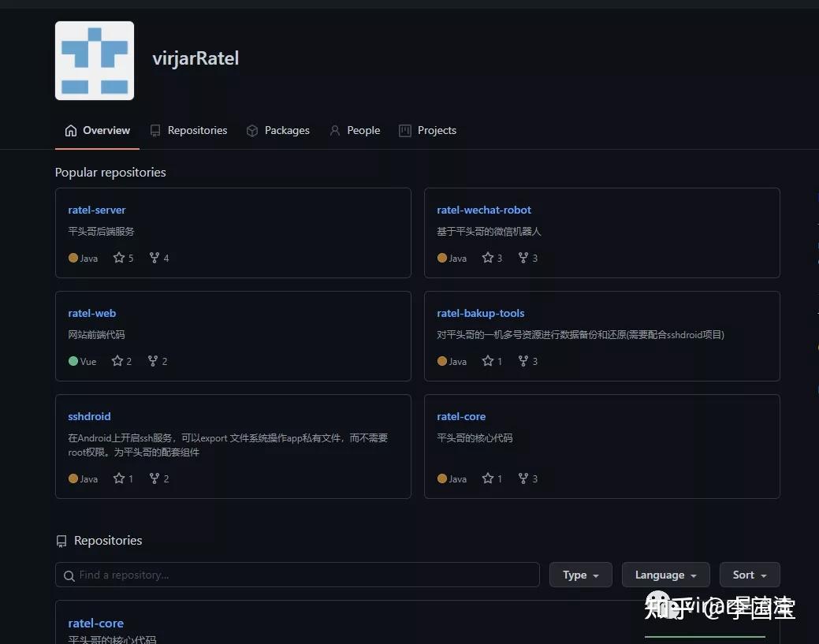Open the Language filter dropdown
Image resolution: width=819 pixels, height=644 pixels.
click(665, 575)
